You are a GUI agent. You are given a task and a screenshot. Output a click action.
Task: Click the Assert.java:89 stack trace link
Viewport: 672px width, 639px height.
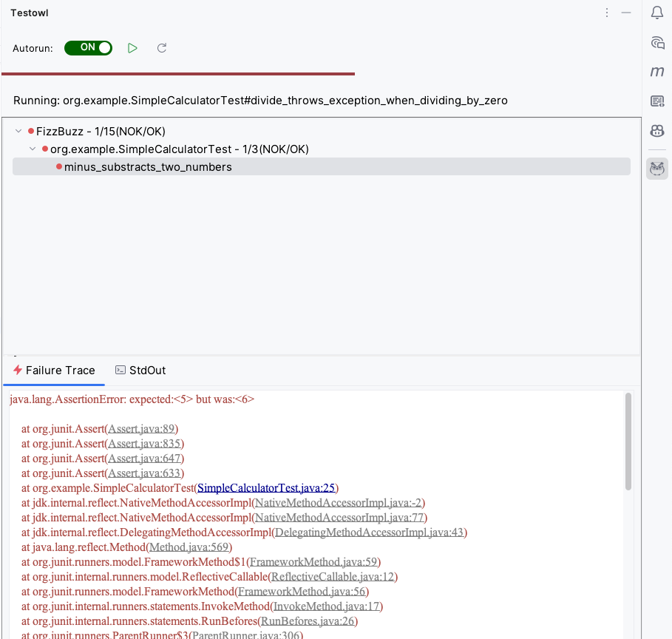pyautogui.click(x=142, y=428)
